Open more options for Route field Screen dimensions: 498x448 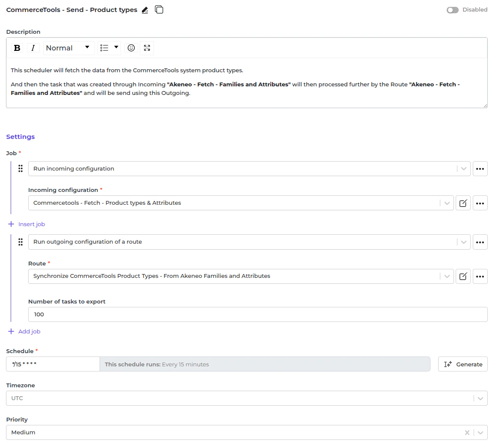tap(480, 276)
